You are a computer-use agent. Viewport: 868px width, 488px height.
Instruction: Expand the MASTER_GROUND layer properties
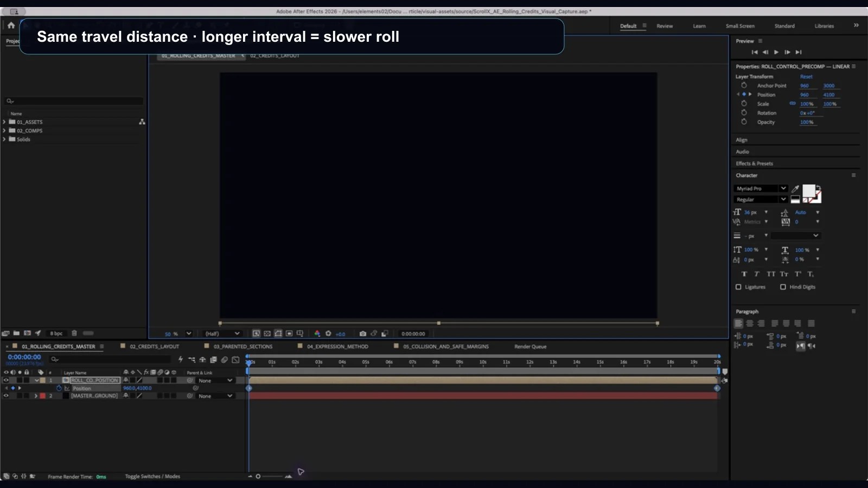(36, 396)
